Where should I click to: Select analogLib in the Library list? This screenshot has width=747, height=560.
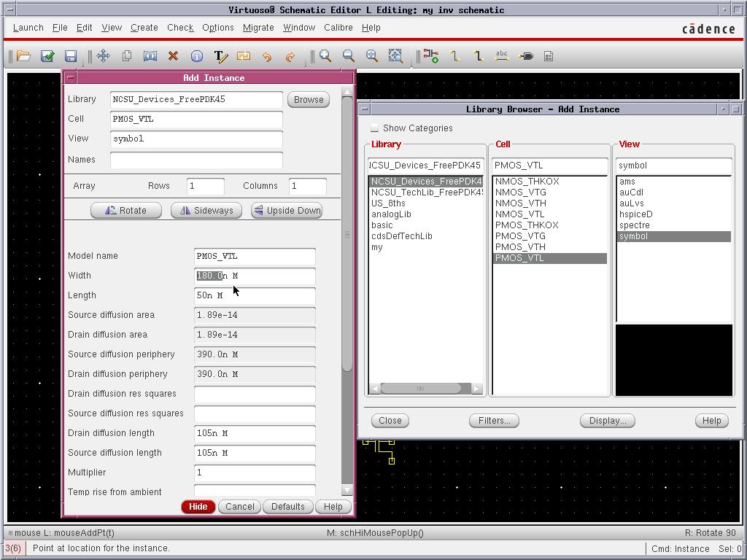pyautogui.click(x=391, y=214)
